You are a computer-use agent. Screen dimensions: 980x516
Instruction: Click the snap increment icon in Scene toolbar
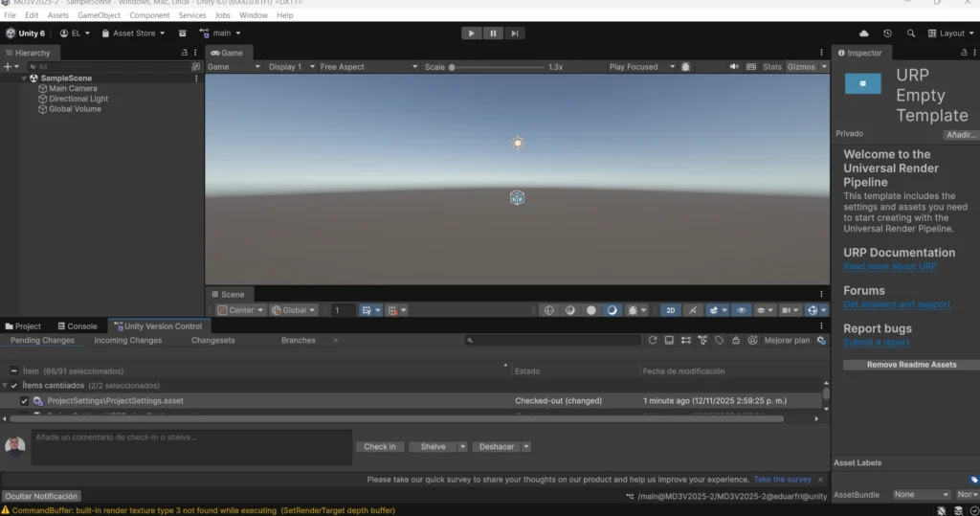click(x=392, y=310)
